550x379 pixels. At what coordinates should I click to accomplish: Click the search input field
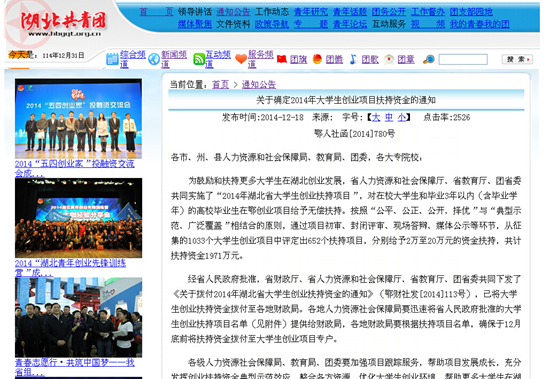coord(463,59)
